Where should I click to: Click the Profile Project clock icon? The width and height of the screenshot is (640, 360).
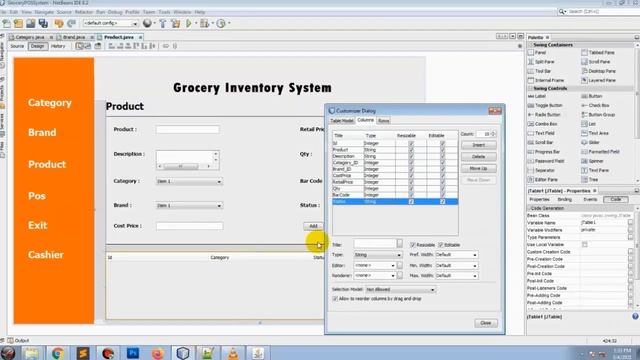221,23
